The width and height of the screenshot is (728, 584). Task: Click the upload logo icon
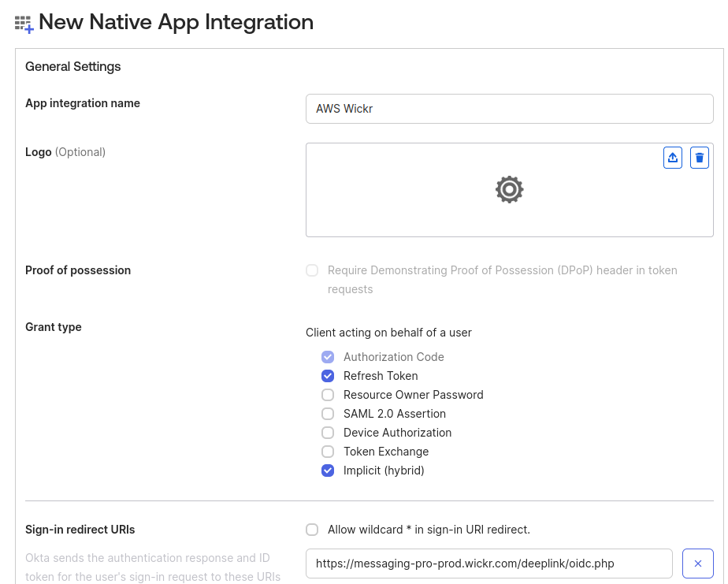click(x=672, y=158)
